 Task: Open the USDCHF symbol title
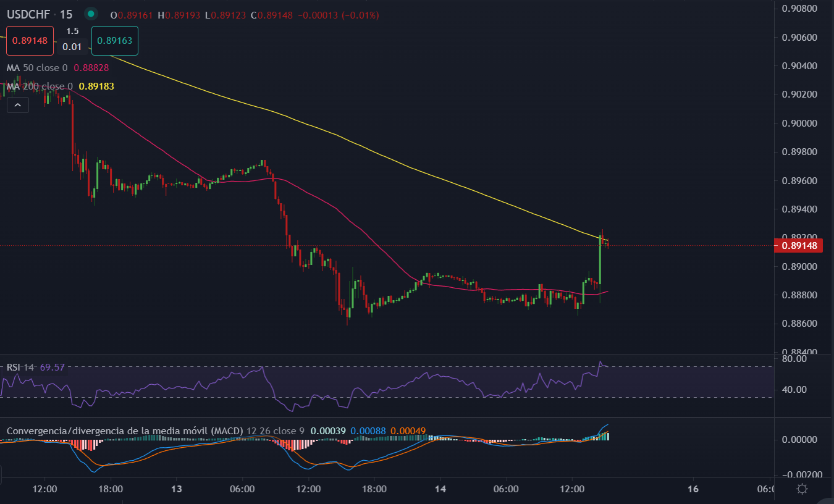tap(29, 14)
